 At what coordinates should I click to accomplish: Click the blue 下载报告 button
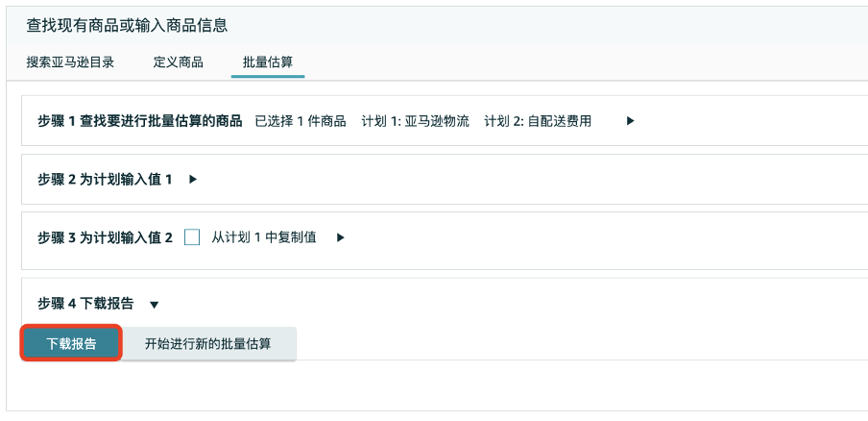click(71, 344)
